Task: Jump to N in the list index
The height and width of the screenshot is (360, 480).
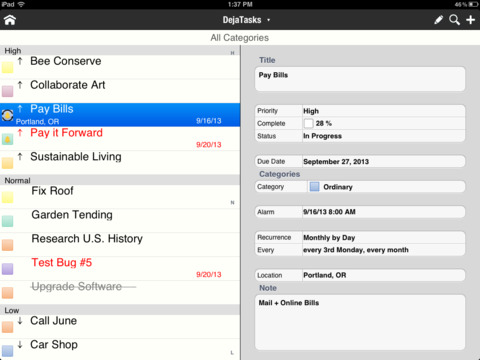Action: pyautogui.click(x=232, y=202)
